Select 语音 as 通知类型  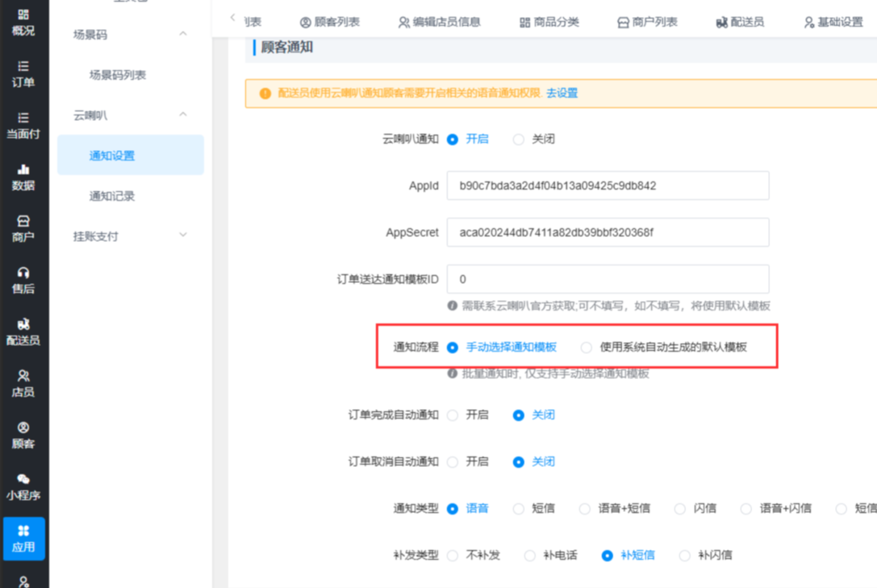[x=453, y=509]
